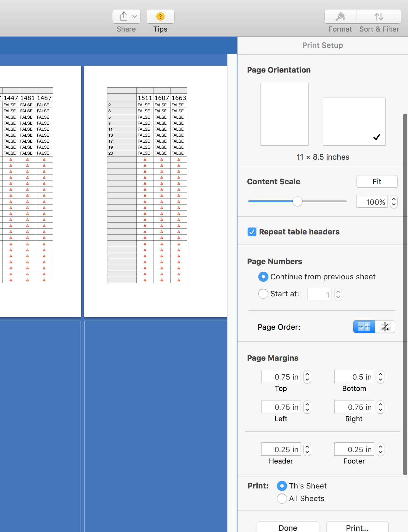Click the content scale percentage stepper
Screen dimensions: 408x532
coord(394,202)
